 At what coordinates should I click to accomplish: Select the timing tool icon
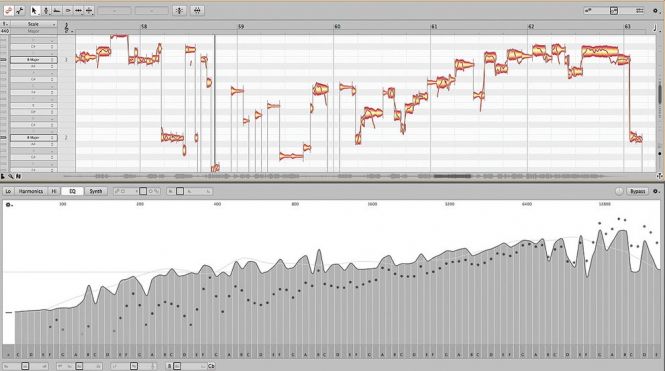(x=78, y=11)
